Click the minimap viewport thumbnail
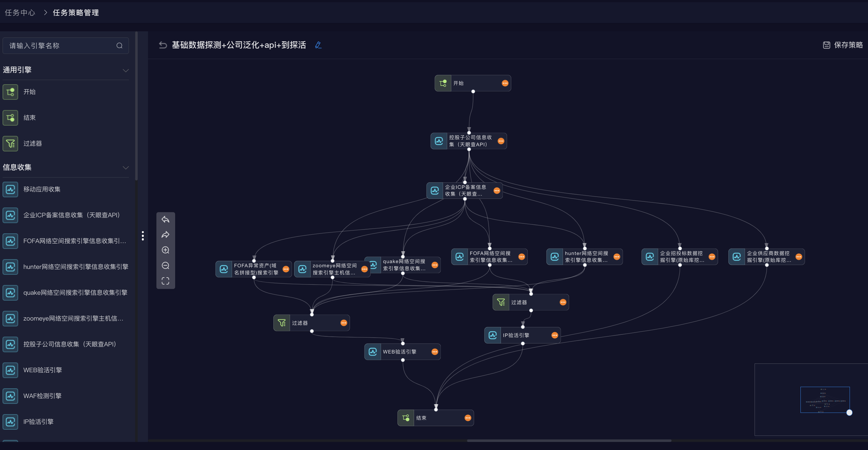The width and height of the screenshot is (868, 450). [825, 400]
